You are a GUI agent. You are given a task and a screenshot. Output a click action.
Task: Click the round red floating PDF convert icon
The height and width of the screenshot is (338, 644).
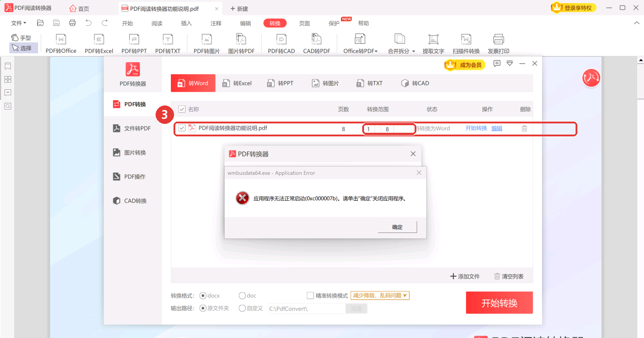tap(591, 78)
